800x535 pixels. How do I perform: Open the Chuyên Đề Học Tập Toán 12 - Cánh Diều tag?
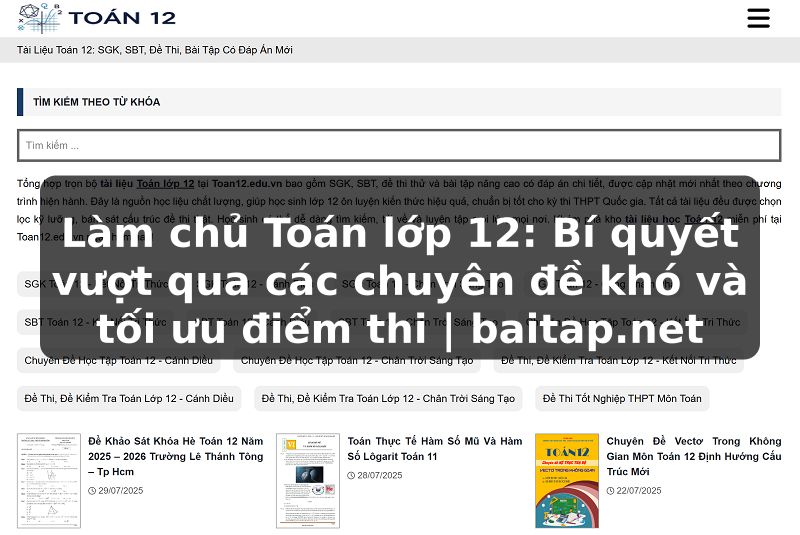click(118, 361)
